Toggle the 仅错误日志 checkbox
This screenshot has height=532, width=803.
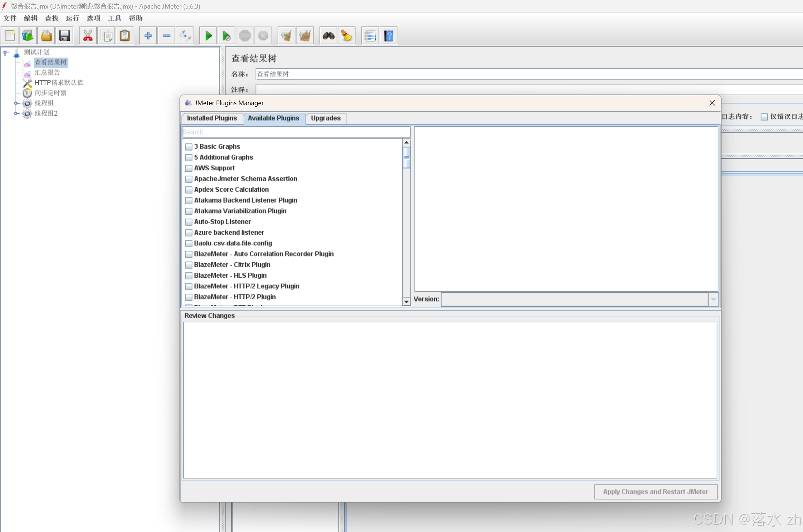(764, 117)
